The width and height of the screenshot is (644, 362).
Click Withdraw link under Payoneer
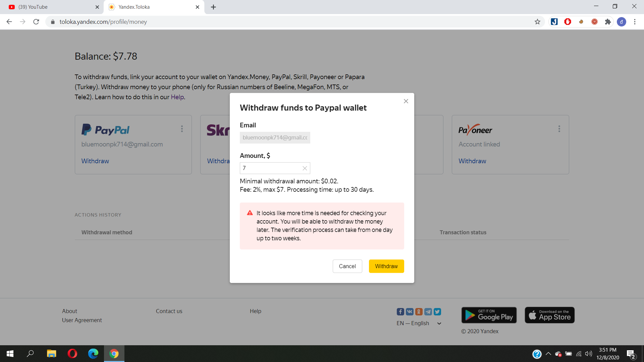[472, 161]
